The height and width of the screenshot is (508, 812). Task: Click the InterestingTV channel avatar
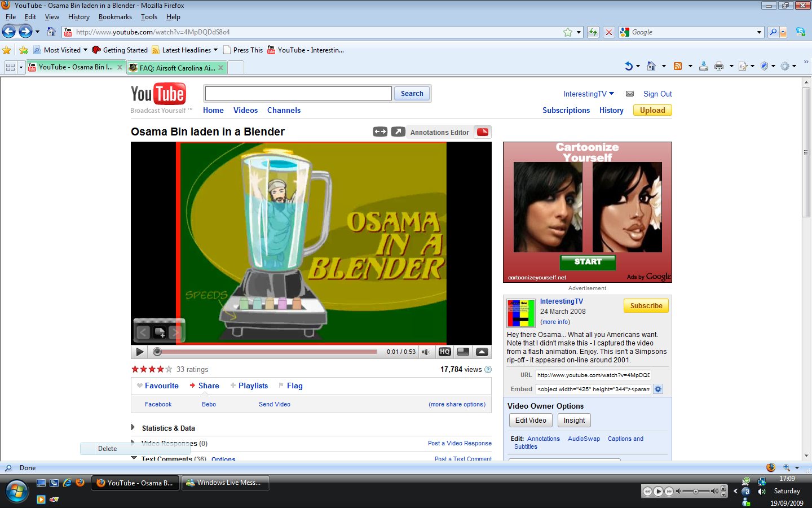(x=520, y=313)
